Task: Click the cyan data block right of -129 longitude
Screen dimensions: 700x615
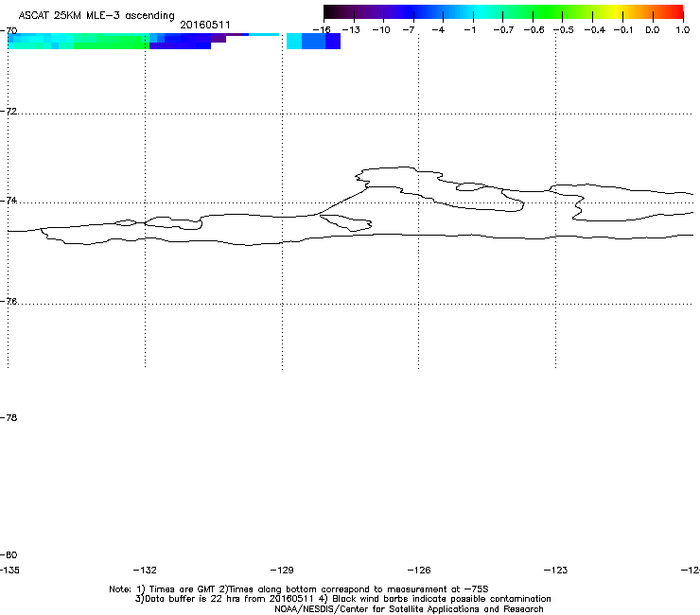Action: pos(294,41)
